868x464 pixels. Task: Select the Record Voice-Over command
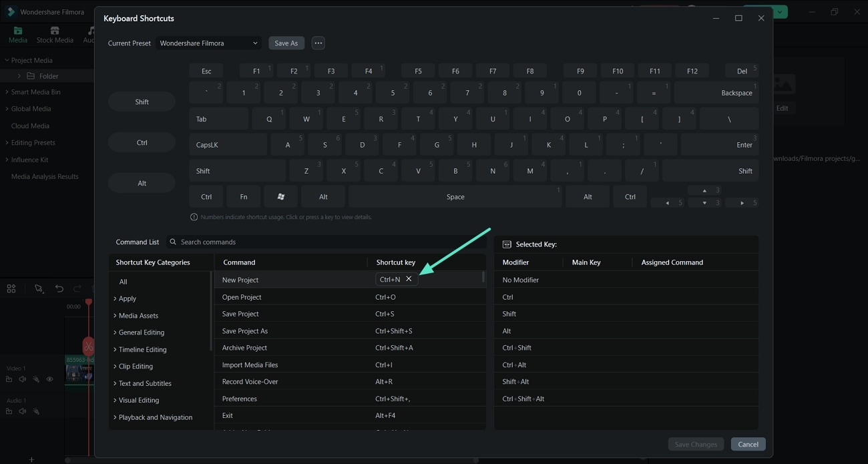pyautogui.click(x=350, y=382)
